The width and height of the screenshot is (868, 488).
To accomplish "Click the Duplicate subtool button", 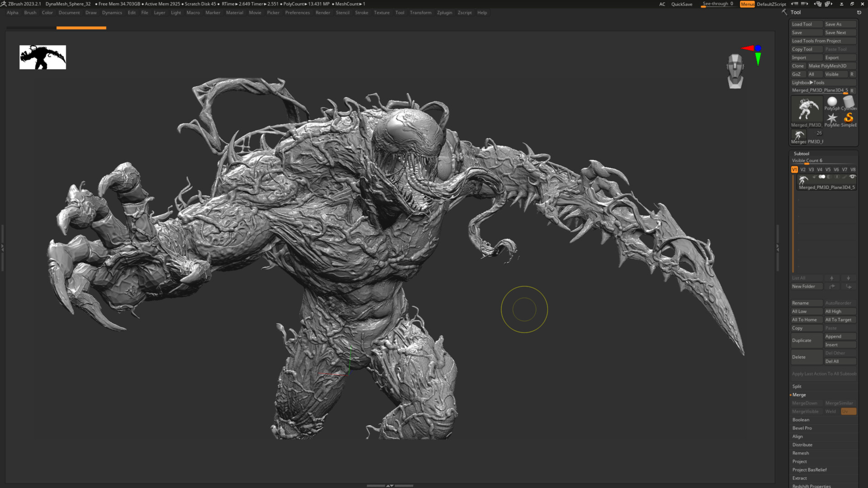I will tap(806, 340).
